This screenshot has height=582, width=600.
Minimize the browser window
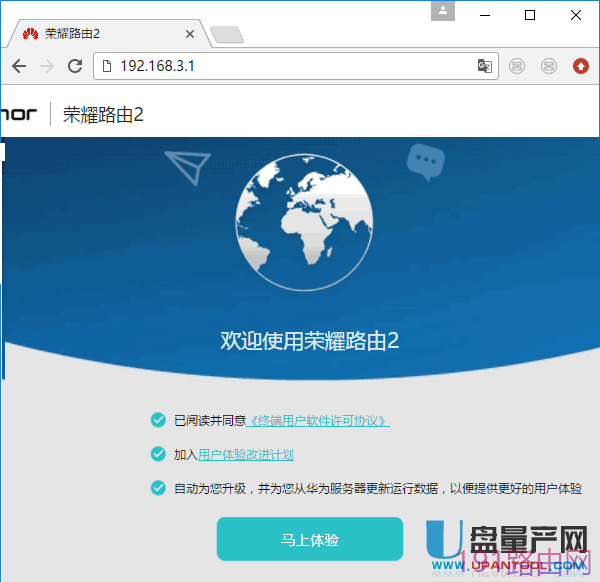[x=485, y=15]
